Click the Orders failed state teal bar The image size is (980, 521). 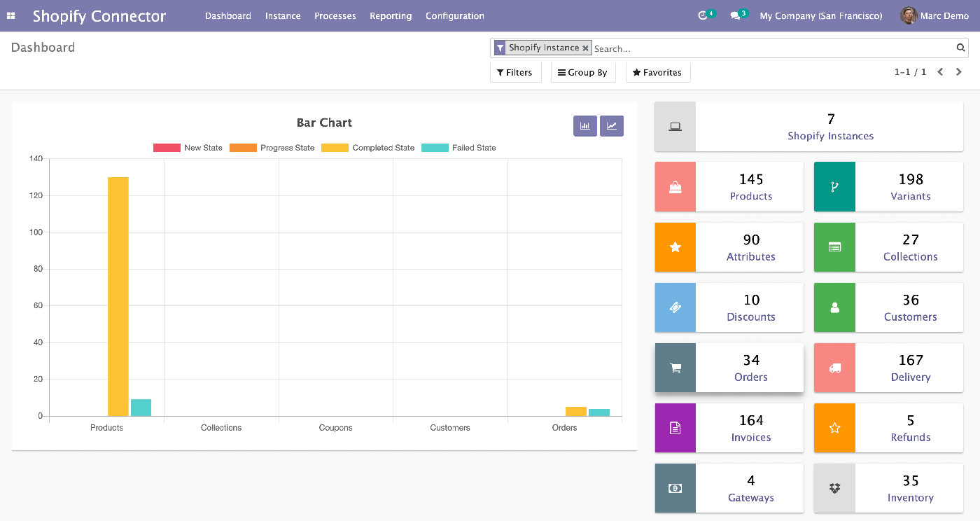(599, 412)
